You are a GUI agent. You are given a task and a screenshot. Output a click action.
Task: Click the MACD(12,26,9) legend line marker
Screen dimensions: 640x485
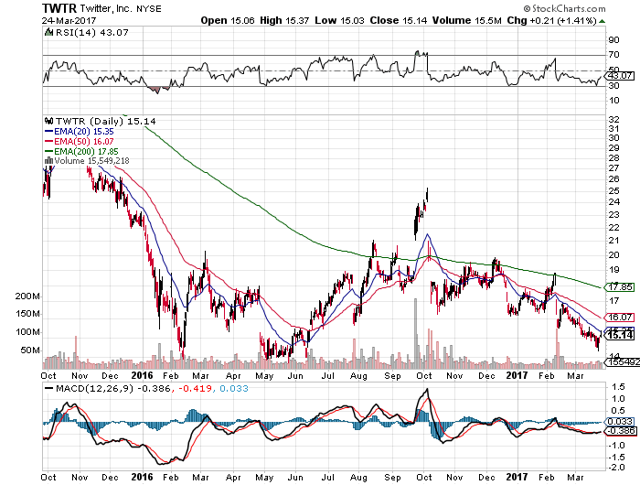(x=48, y=387)
